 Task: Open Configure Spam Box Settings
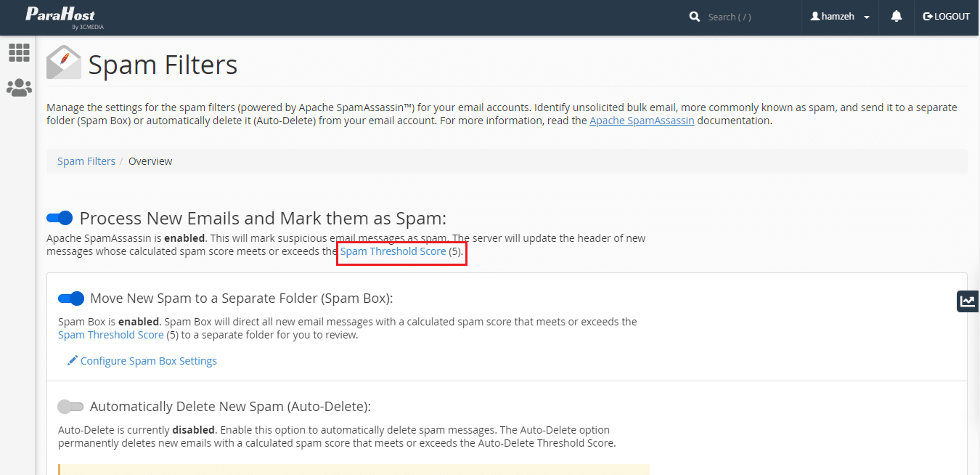coord(149,361)
